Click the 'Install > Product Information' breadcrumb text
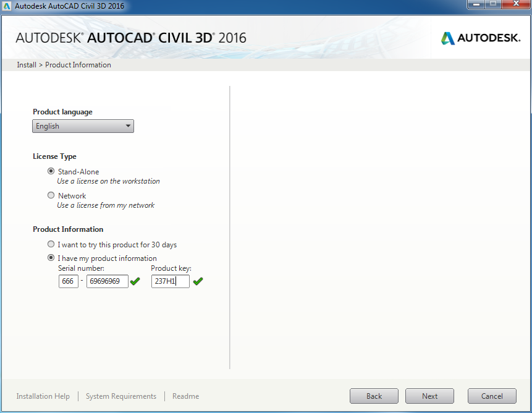Viewport: 532px width, 413px height. coord(64,65)
